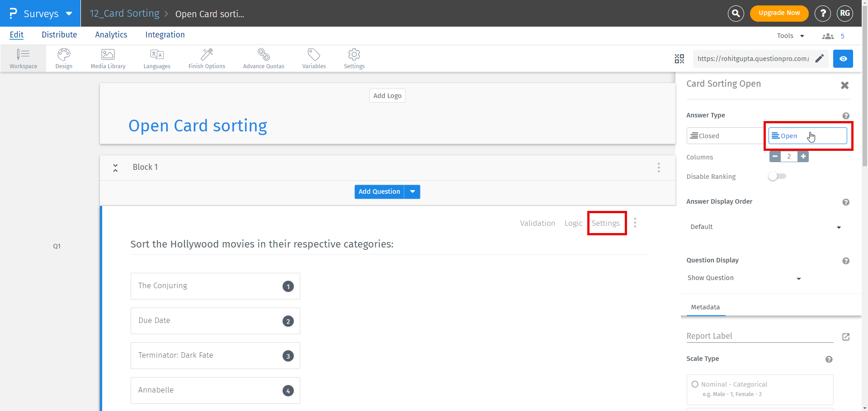Open the Languages tool
868x411 pixels.
tap(157, 59)
